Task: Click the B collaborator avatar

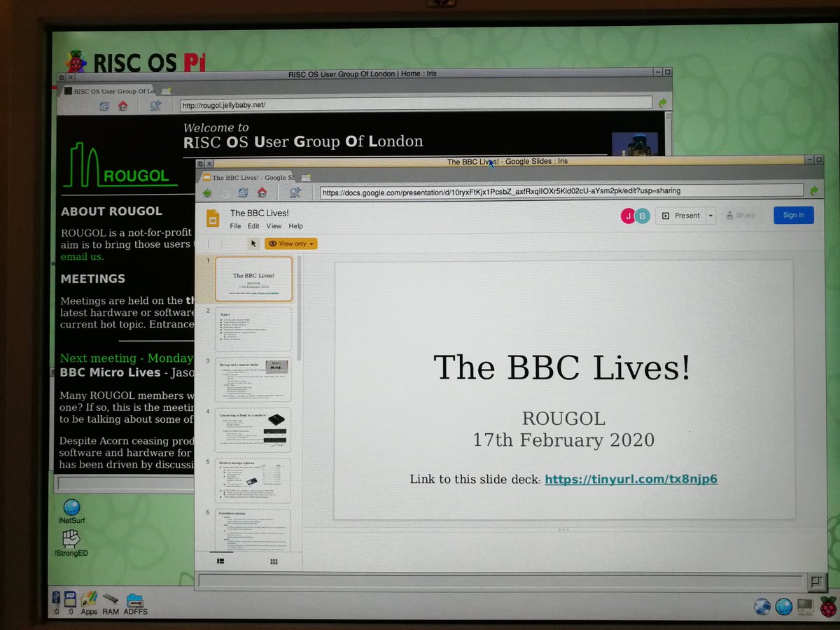Action: point(643,216)
